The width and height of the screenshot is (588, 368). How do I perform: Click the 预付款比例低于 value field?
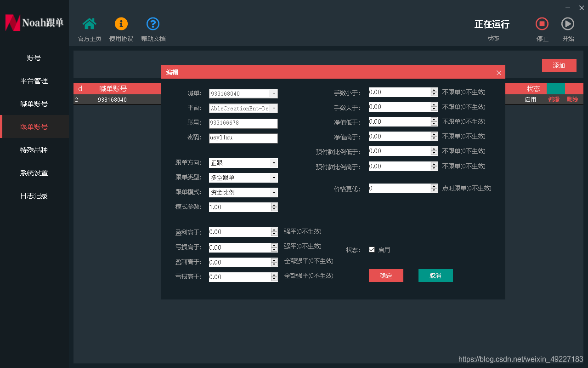coord(403,151)
